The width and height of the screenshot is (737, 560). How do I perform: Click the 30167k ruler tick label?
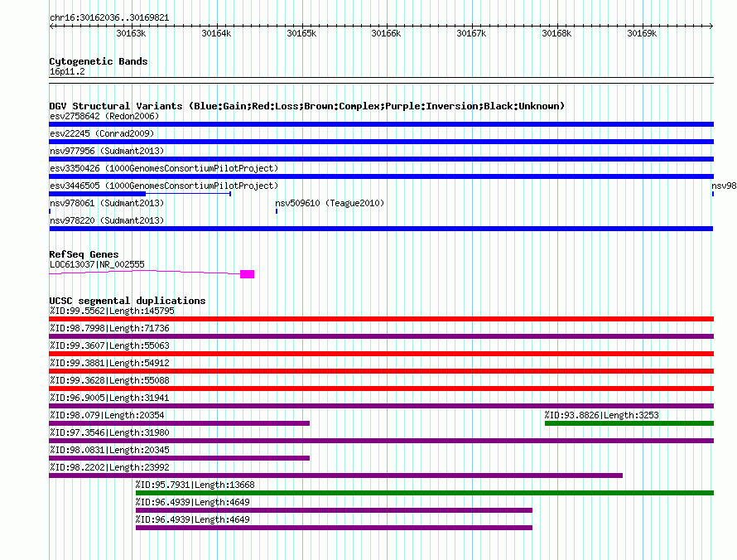click(471, 33)
